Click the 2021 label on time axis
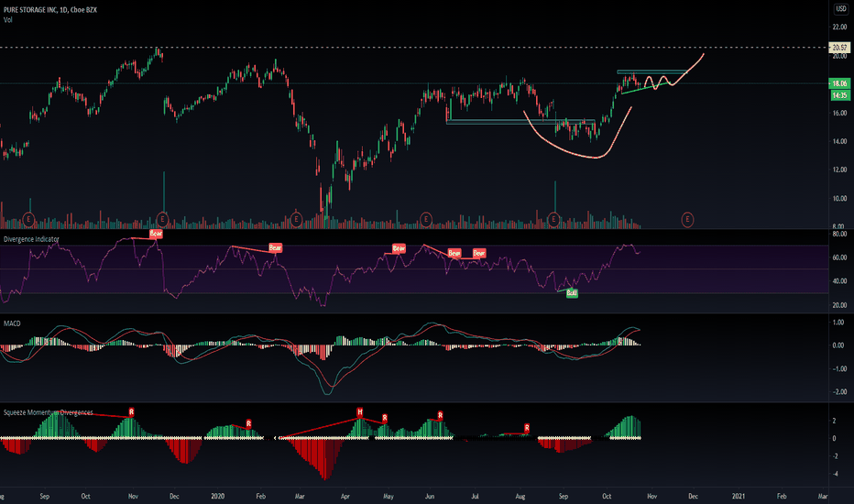Viewport: 854px width, 504px height. (738, 497)
